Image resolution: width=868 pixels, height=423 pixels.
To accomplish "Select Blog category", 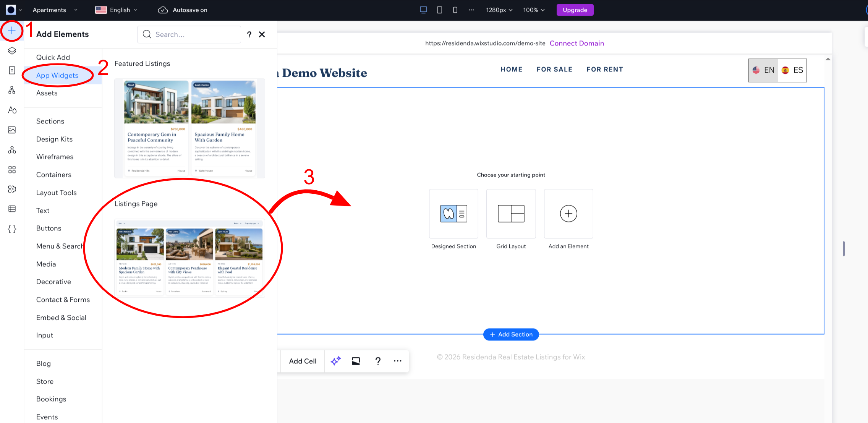I will point(44,363).
